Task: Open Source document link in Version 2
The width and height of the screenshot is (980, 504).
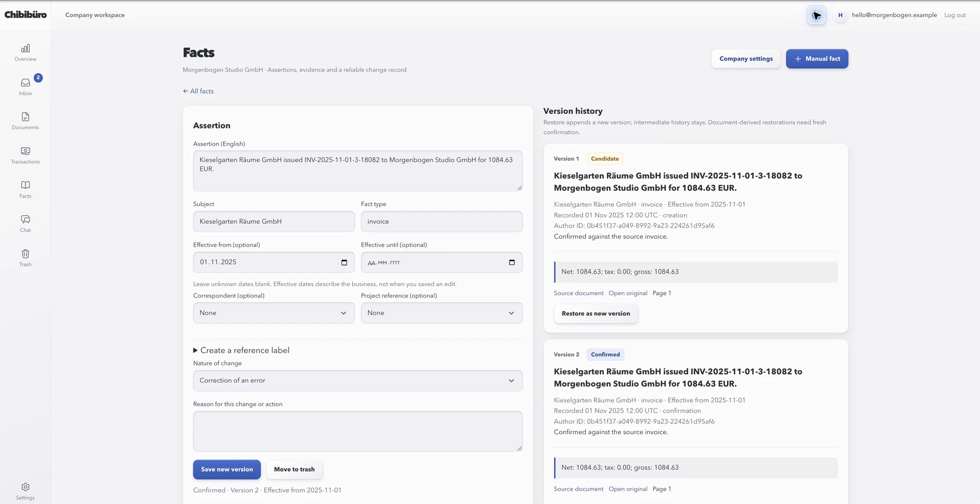Action: point(579,489)
